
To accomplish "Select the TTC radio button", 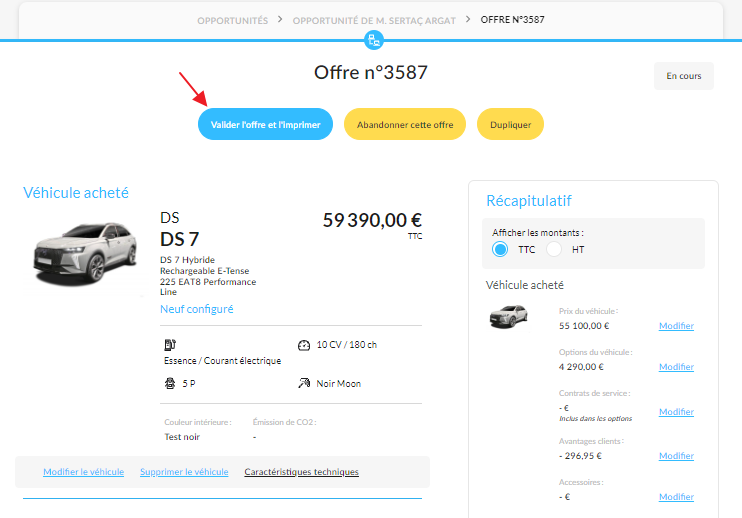I will click(500, 249).
